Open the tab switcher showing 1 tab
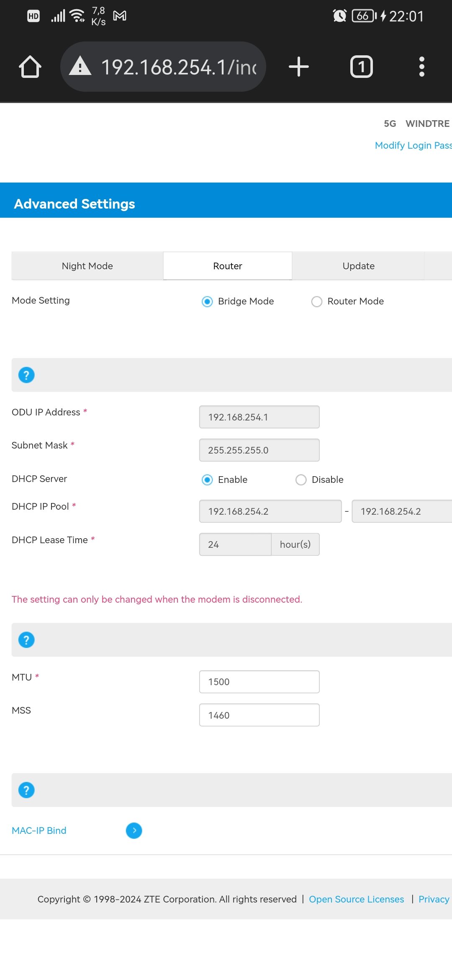452x980 pixels. [x=361, y=67]
